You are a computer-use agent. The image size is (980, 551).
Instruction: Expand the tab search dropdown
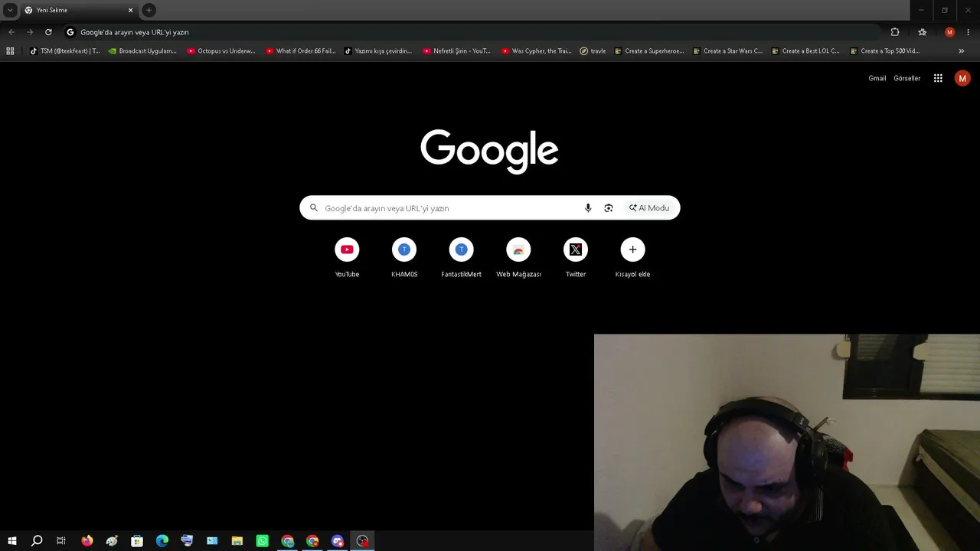tap(10, 10)
